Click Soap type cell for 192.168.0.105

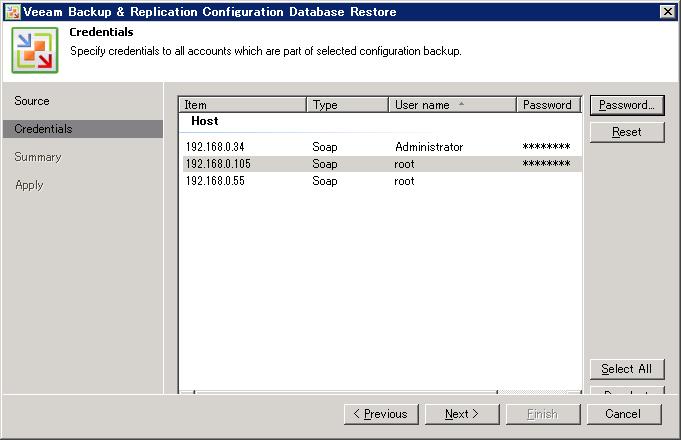tap(325, 164)
